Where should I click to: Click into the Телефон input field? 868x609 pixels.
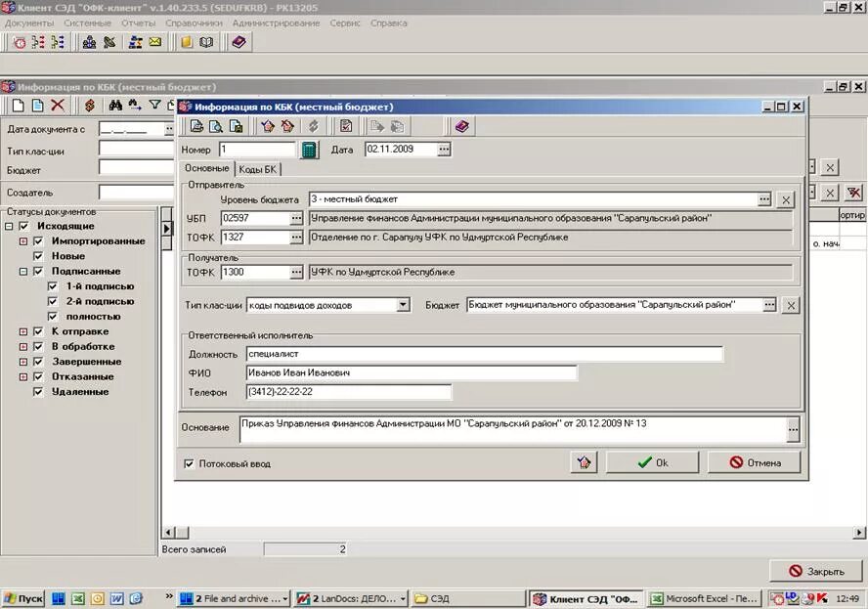coord(349,392)
